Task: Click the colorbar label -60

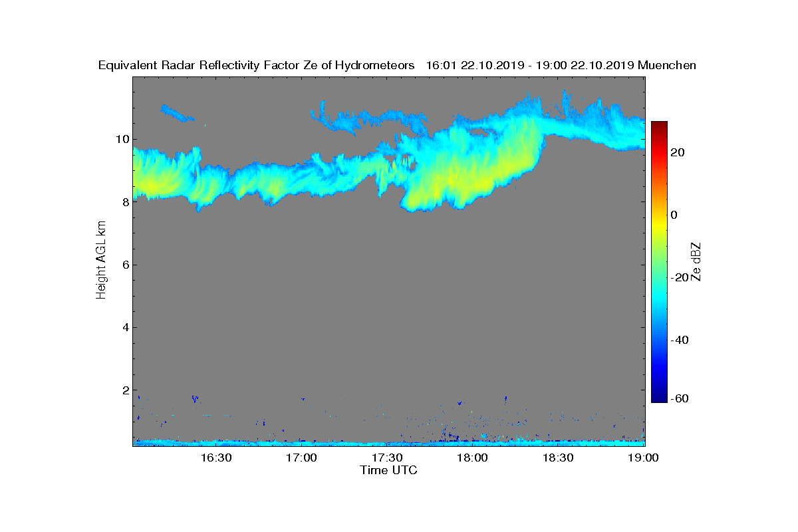Action: pos(680,398)
